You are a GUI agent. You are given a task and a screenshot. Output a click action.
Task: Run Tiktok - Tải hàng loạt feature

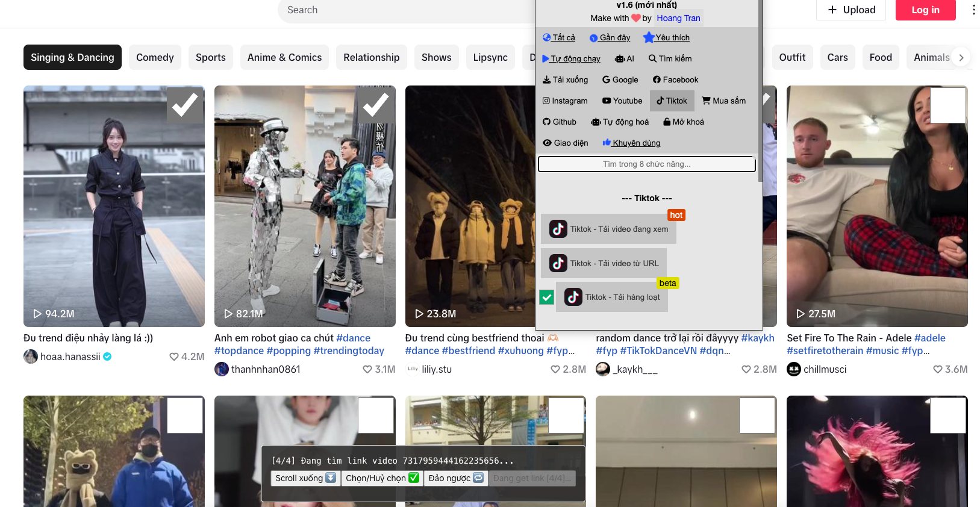coord(611,297)
